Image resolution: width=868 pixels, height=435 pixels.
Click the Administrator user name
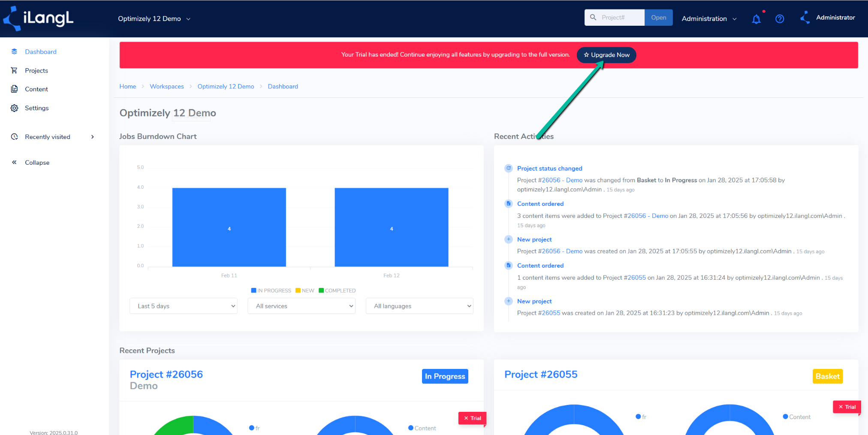click(835, 18)
